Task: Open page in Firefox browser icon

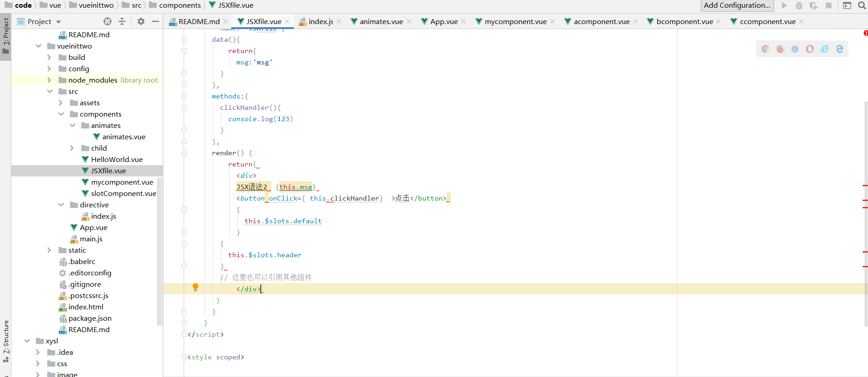Action: 780,49
